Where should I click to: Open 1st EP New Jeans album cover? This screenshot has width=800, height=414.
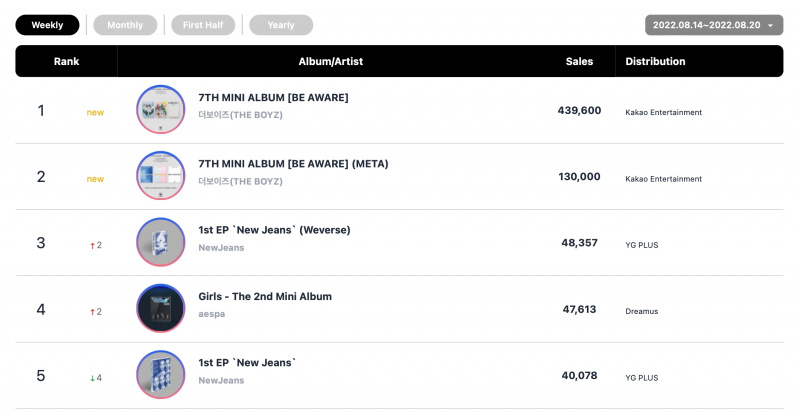point(161,375)
